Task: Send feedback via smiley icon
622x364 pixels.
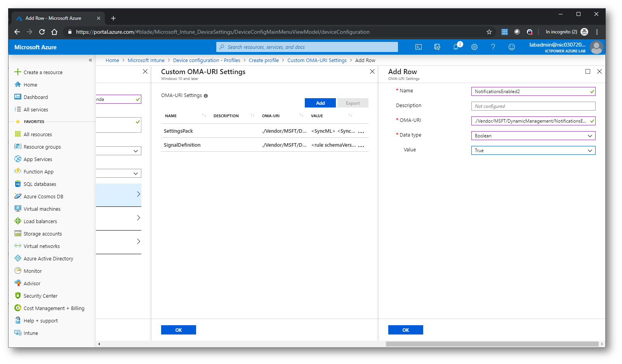Action: click(512, 47)
